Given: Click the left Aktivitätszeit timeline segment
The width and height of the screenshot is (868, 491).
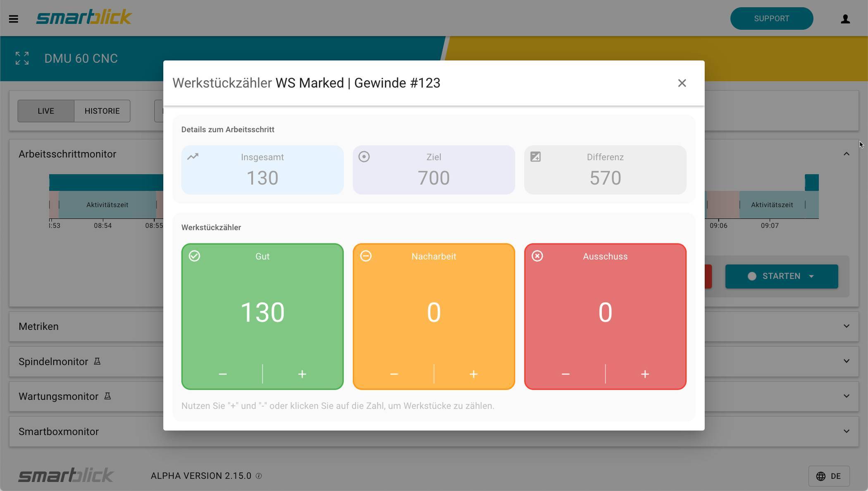Looking at the screenshot, I should tap(107, 205).
